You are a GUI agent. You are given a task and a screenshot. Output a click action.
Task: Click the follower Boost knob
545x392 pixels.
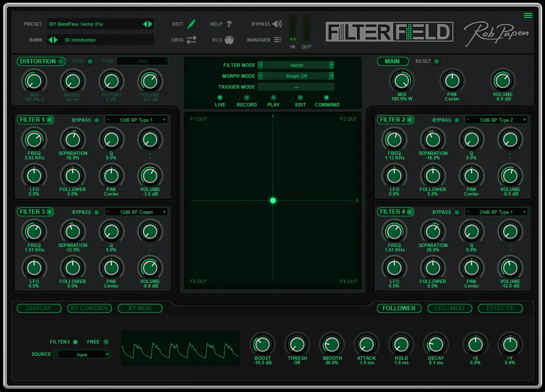(x=263, y=344)
